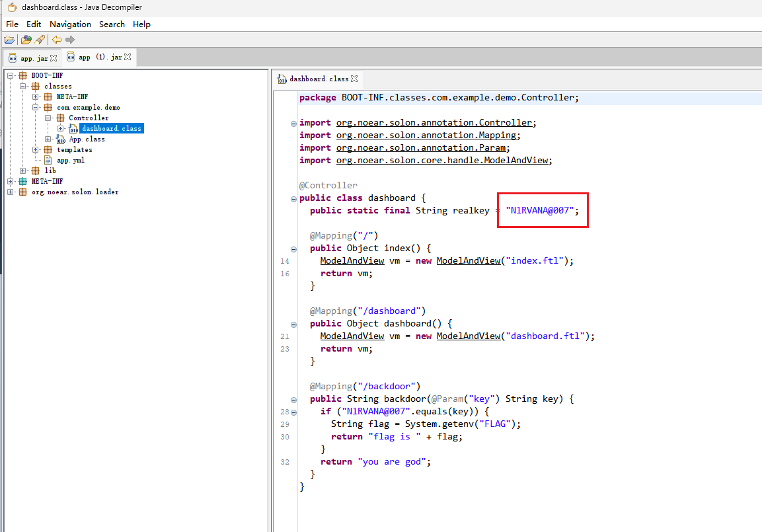The height and width of the screenshot is (532, 762).
Task: Switch to the app (1).jar tab
Action: pos(99,57)
